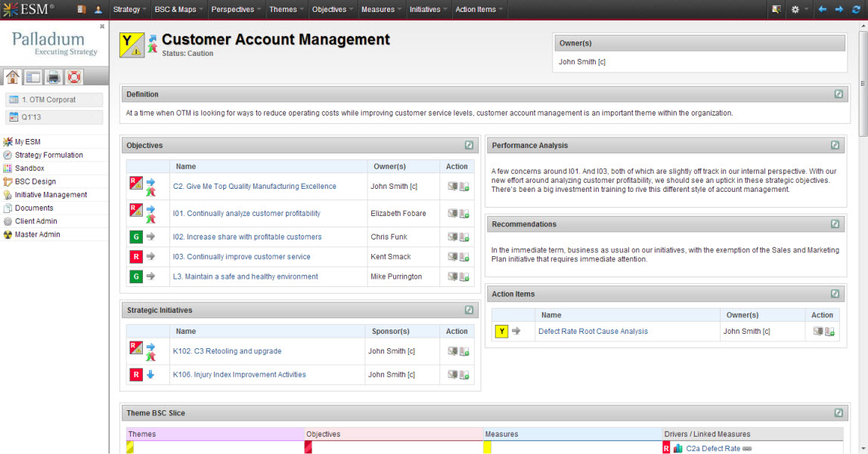868x454 pixels.
Task: Open the Home icon in sidebar toolbar
Action: coord(12,77)
